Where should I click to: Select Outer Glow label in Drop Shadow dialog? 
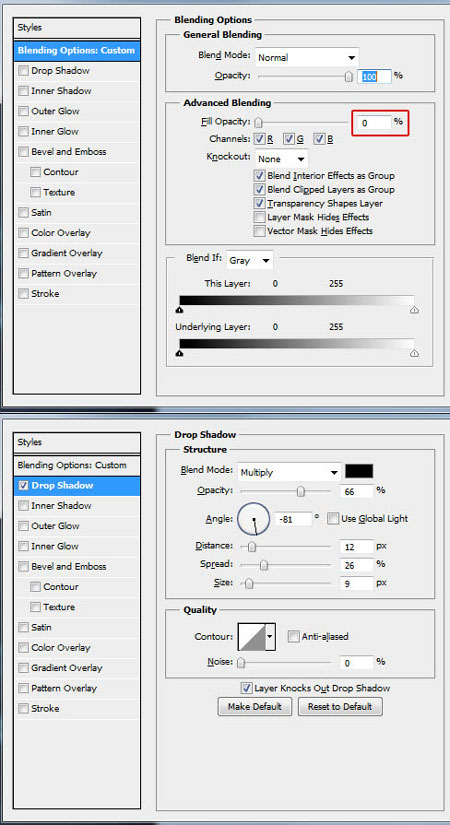55,526
